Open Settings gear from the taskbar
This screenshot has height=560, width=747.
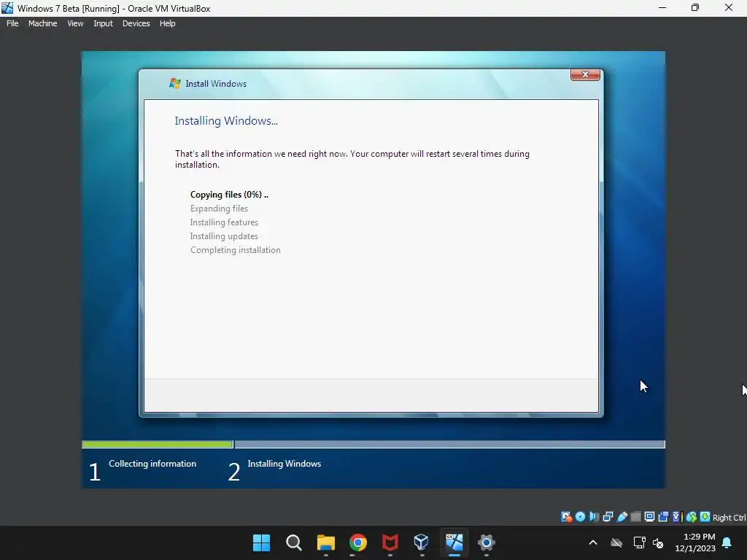tap(486, 542)
